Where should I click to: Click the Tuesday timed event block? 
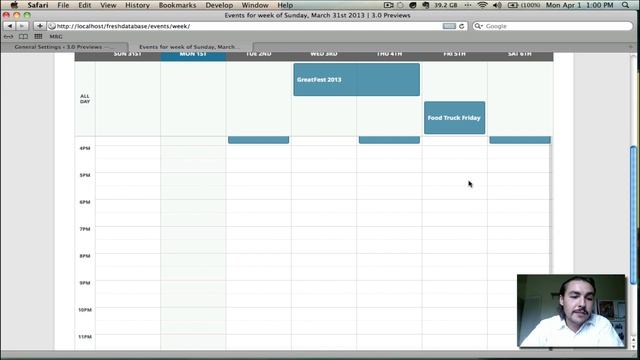(x=258, y=140)
